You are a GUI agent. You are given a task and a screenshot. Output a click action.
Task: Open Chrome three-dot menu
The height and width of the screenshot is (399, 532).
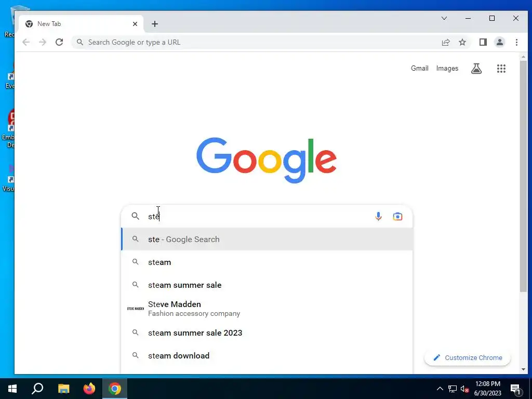point(516,42)
